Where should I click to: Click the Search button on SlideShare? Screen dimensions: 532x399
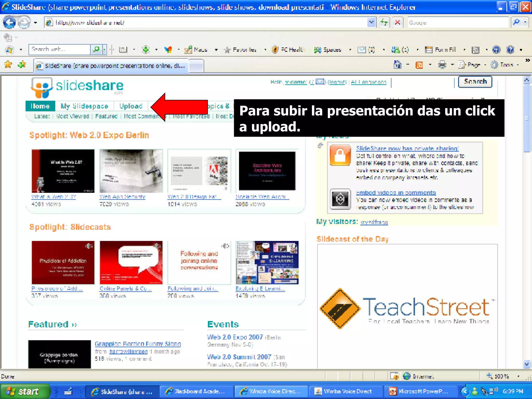tap(475, 82)
